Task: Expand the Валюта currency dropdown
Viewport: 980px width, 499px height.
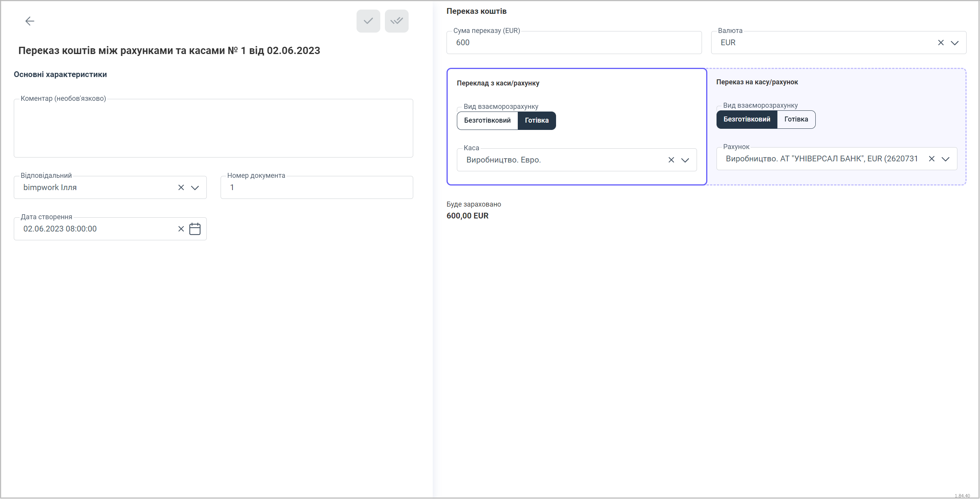Action: click(x=954, y=43)
